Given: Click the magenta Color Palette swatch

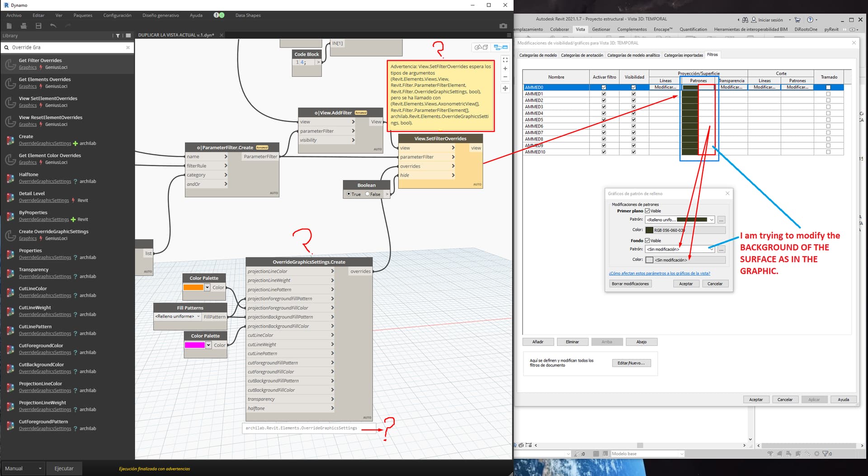Looking at the screenshot, I should tap(195, 345).
